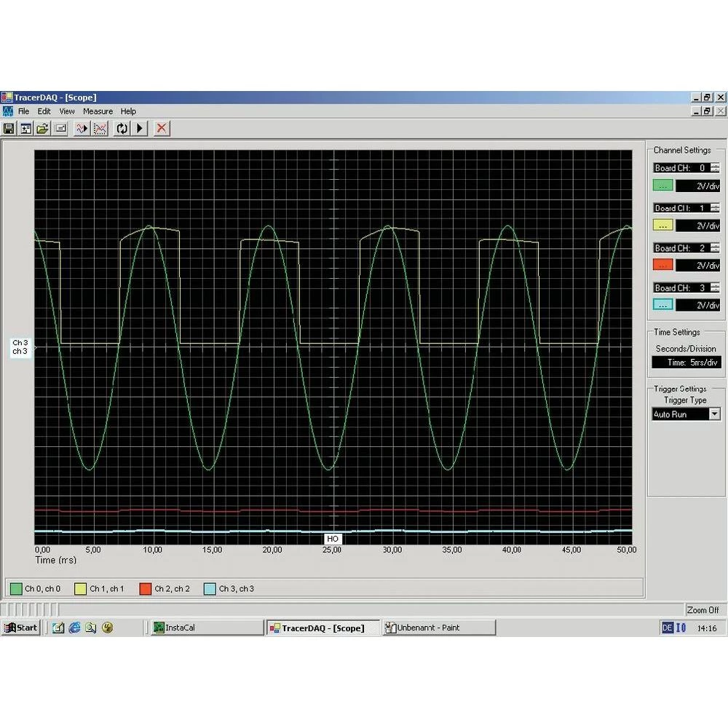Click the waveform with arrow toolbar icon
728x728 pixels.
tap(82, 128)
